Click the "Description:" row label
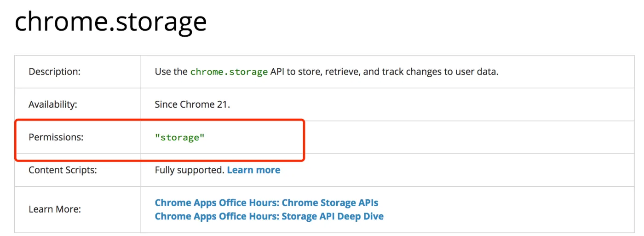This screenshot has height=236, width=644. (x=54, y=72)
